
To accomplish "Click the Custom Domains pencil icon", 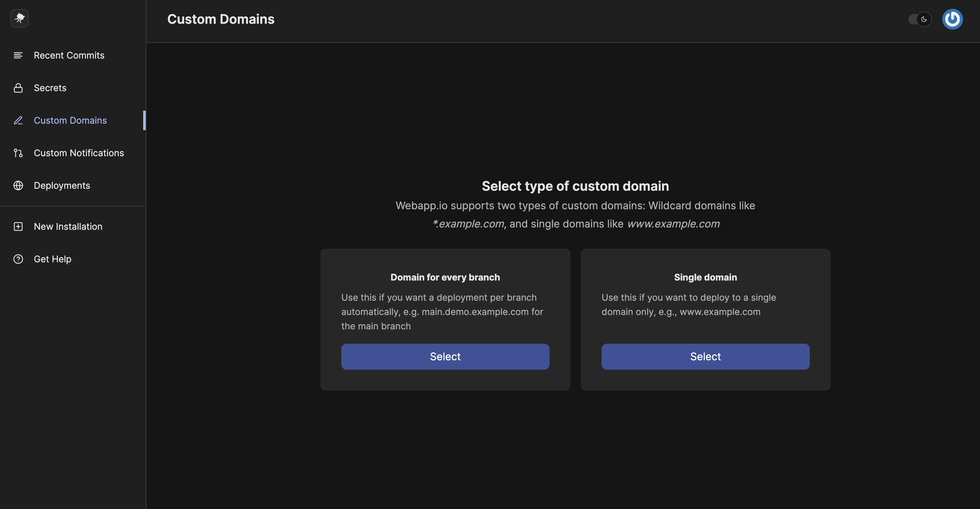I will point(18,121).
